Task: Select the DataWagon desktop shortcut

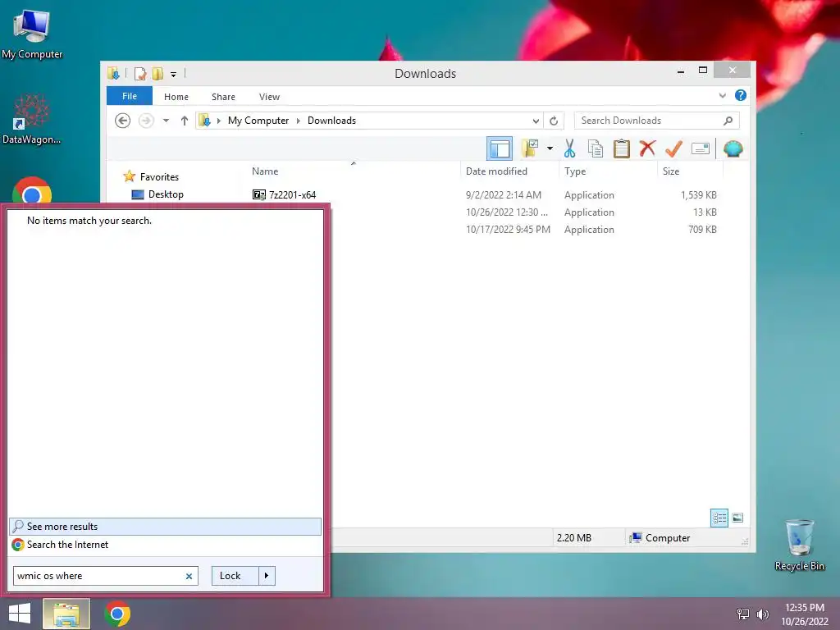Action: pos(31,119)
